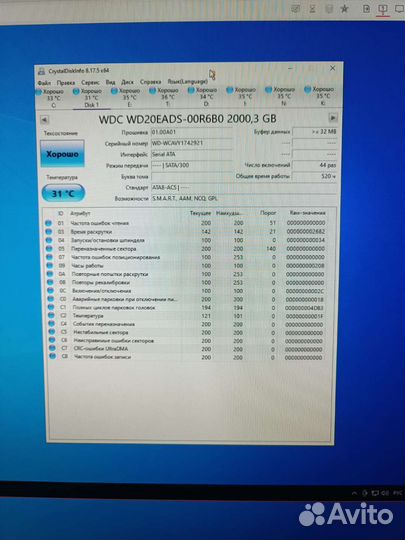Click the status icon of attribute C8
The width and height of the screenshot is (405, 540).
click(x=53, y=357)
